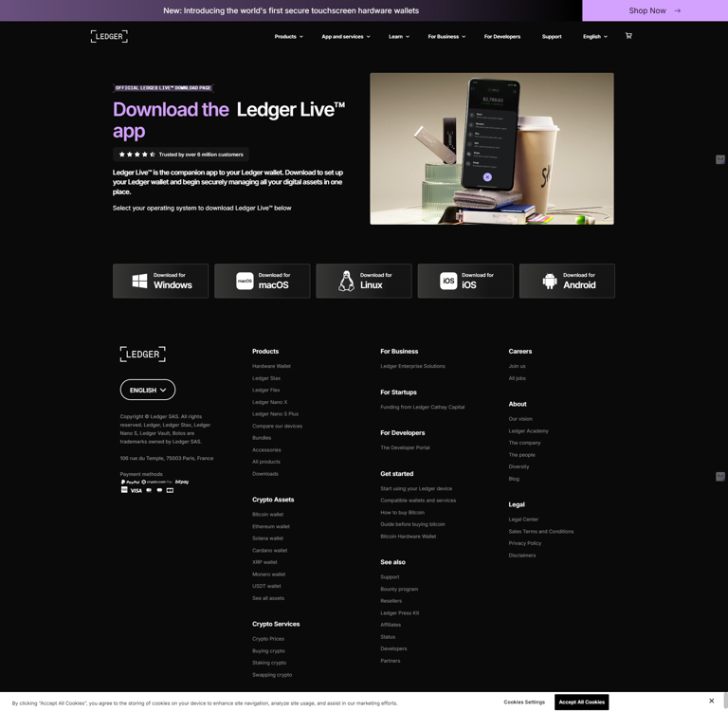Open Sales Terms and Conditions link
The width and height of the screenshot is (728, 711).
click(541, 531)
